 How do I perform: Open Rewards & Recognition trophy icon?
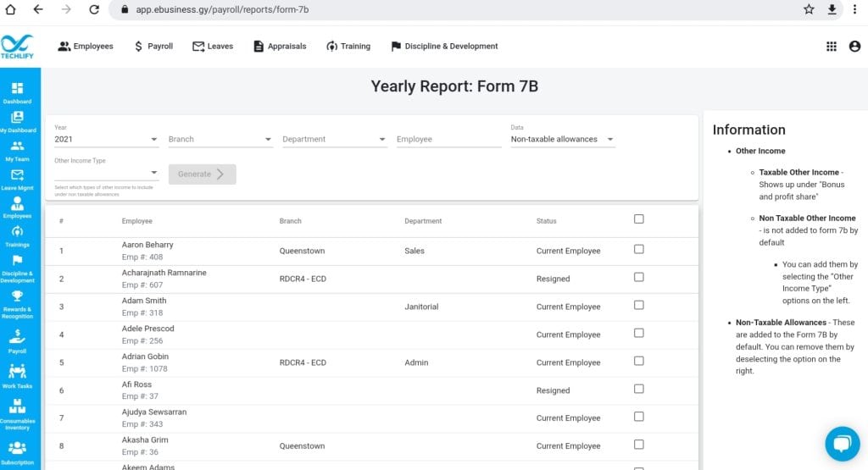pos(17,303)
